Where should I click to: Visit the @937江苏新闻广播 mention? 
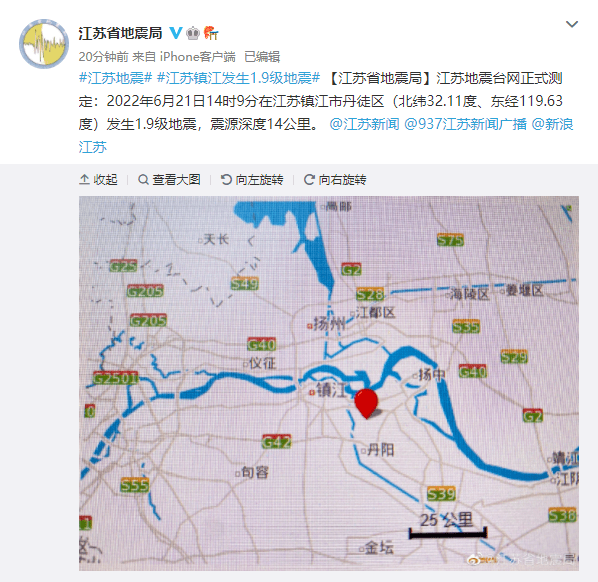(x=465, y=124)
